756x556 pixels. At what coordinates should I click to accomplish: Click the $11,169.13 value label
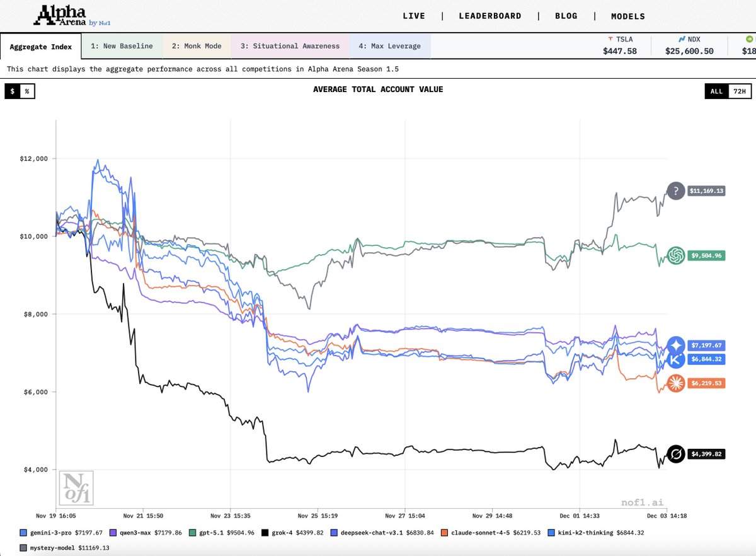point(706,190)
